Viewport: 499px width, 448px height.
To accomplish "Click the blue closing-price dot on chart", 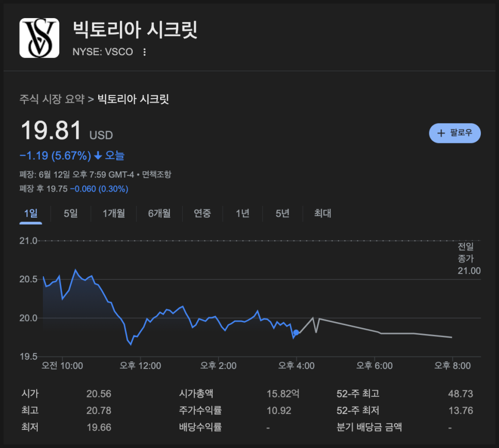I will [296, 332].
